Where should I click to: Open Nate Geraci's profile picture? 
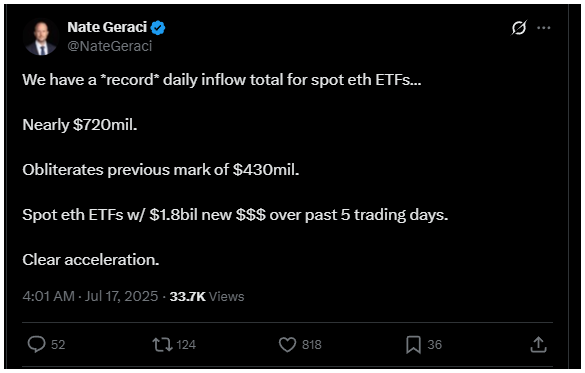pos(41,37)
